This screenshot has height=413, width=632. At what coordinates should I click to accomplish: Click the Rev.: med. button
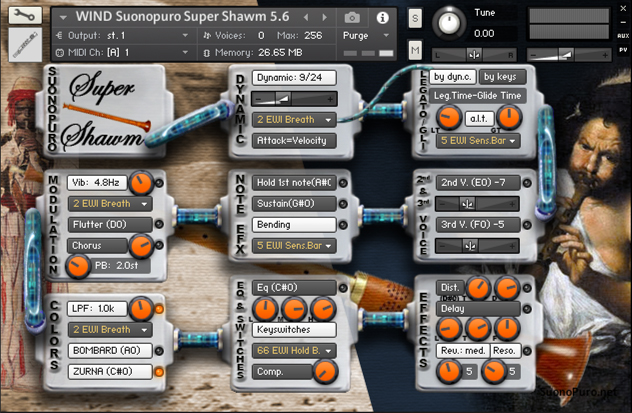tap(463, 351)
